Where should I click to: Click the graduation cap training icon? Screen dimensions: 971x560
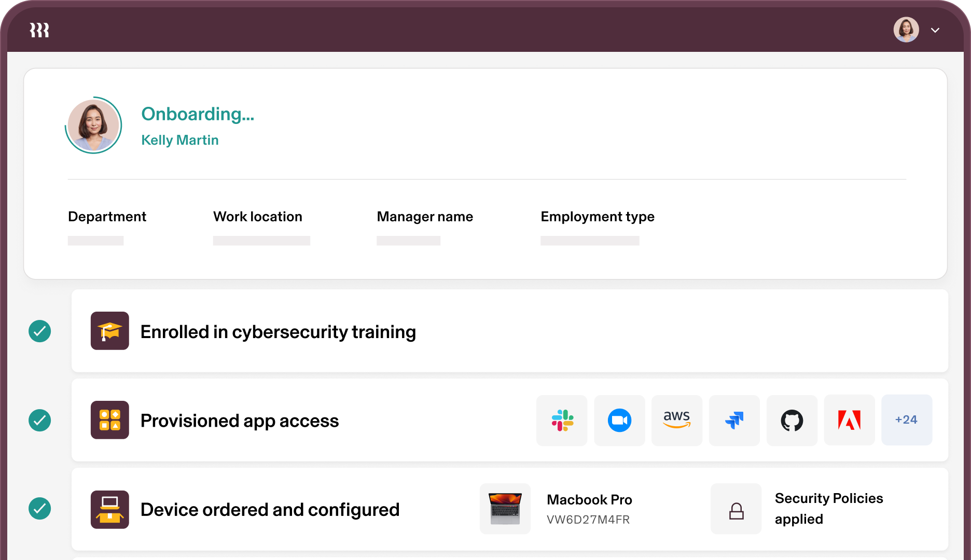point(110,331)
